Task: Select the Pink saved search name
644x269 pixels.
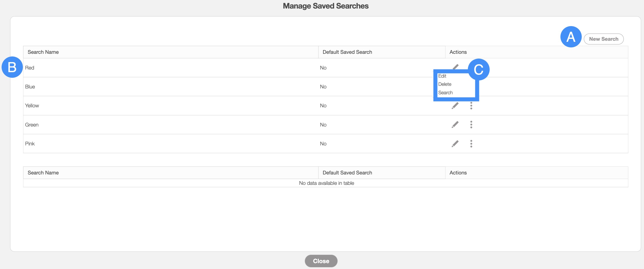Action: [30, 144]
